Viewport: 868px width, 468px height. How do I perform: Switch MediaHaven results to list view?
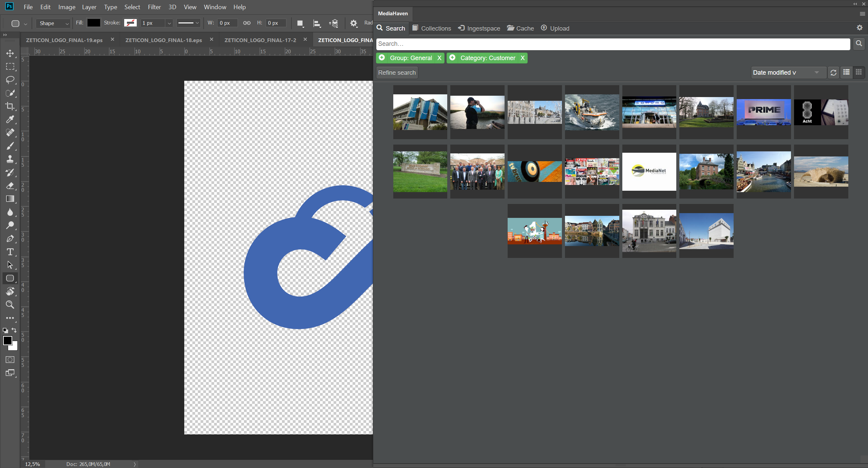pos(846,72)
